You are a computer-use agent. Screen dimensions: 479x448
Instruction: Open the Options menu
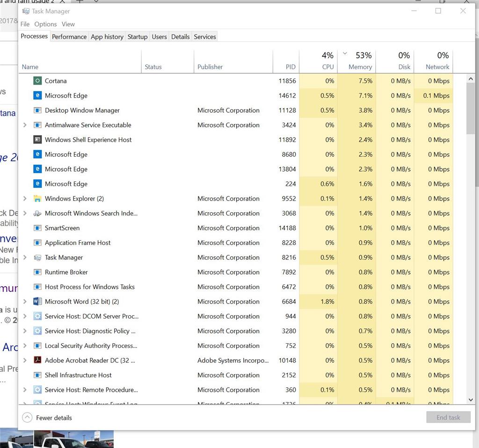pos(45,24)
